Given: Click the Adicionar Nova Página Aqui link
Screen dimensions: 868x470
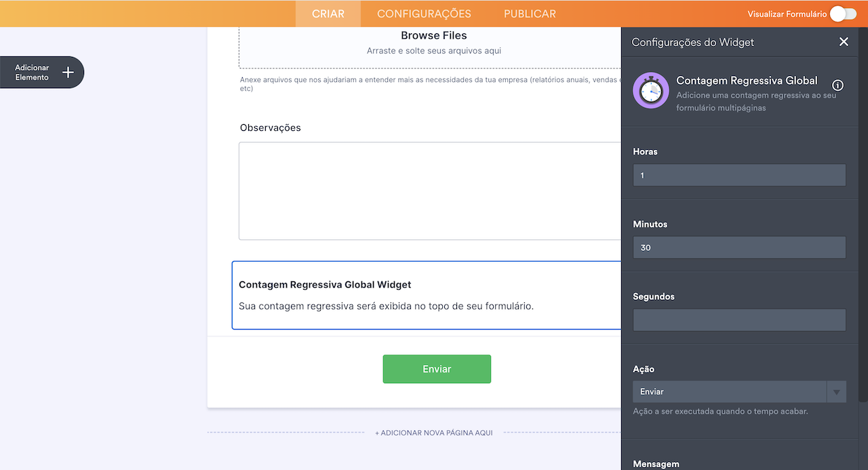Looking at the screenshot, I should click(x=434, y=433).
